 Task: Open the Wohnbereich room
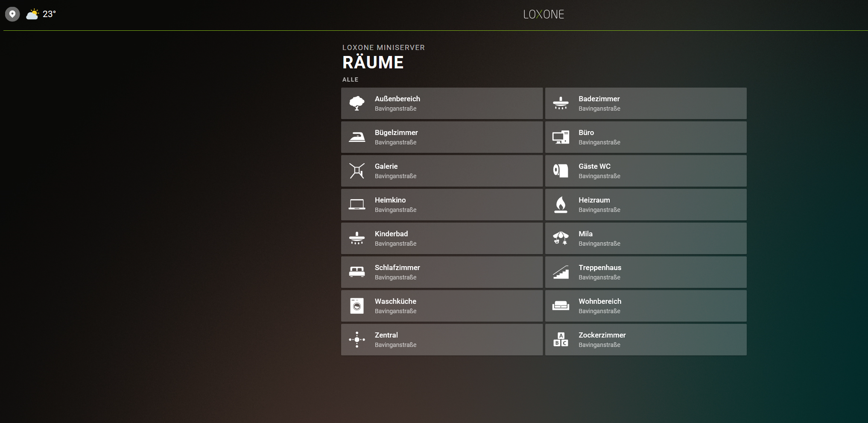click(x=646, y=306)
